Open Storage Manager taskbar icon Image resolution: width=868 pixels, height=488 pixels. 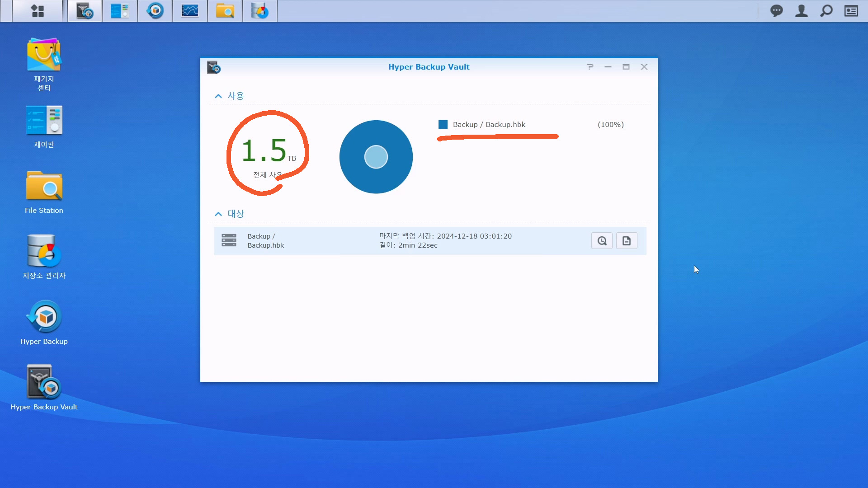(260, 11)
